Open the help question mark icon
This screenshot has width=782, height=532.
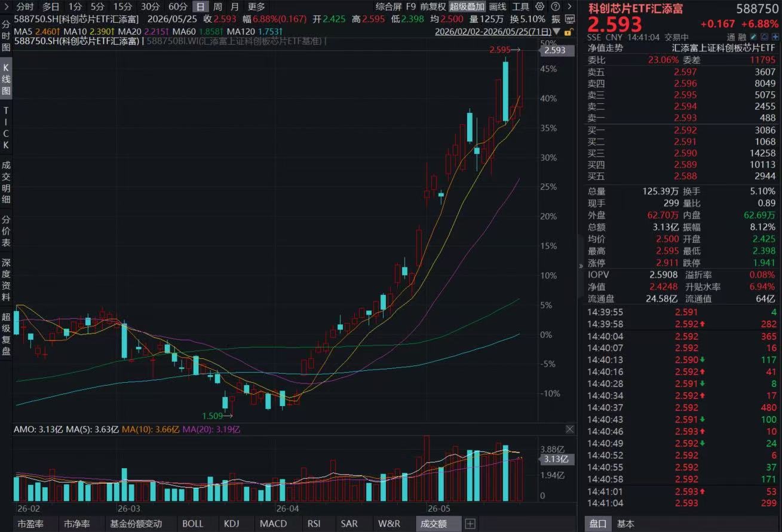coord(555,7)
